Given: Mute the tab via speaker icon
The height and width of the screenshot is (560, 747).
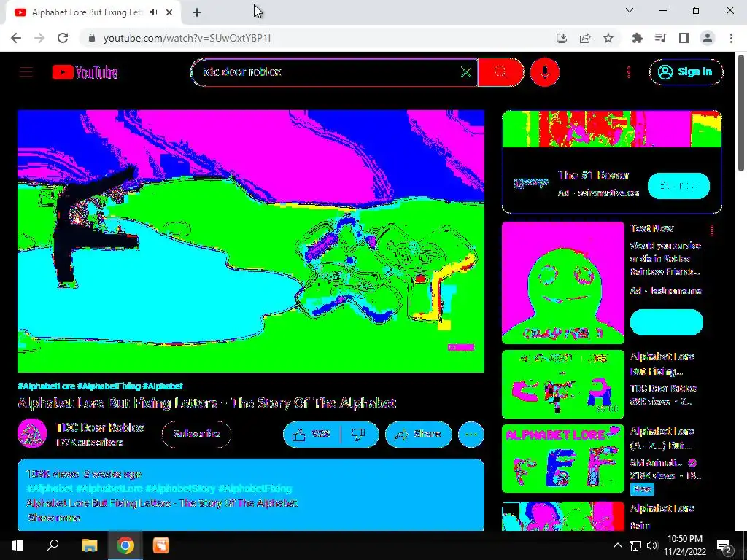Looking at the screenshot, I should pos(153,12).
